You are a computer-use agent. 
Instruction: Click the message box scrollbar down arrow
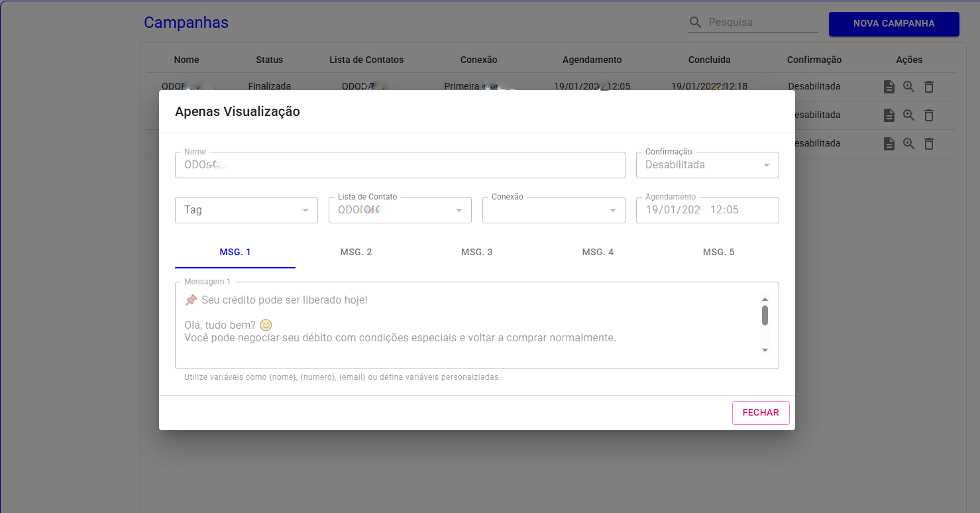click(765, 350)
